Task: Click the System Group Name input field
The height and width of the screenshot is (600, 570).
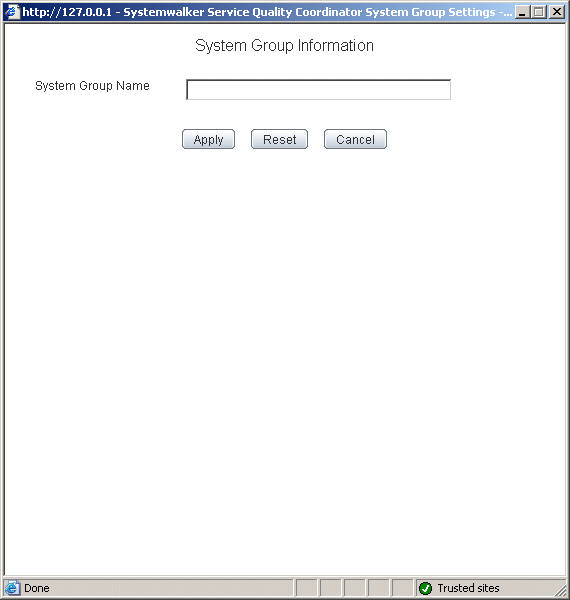Action: pos(318,90)
